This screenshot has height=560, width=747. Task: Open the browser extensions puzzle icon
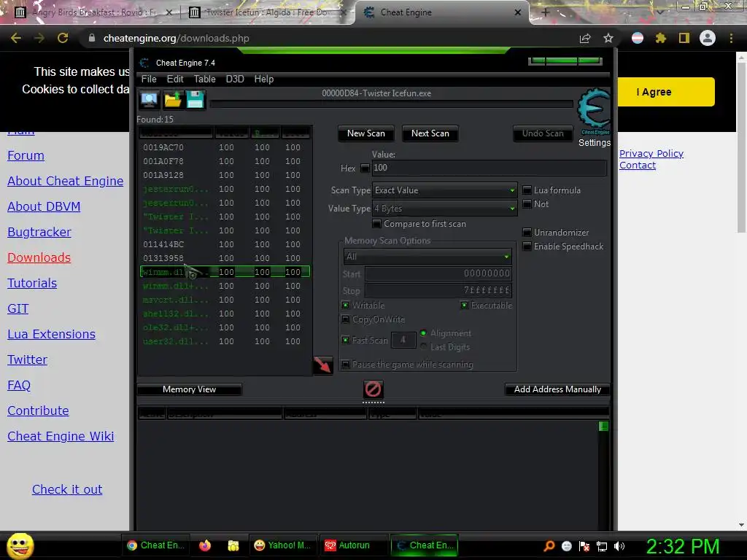660,38
